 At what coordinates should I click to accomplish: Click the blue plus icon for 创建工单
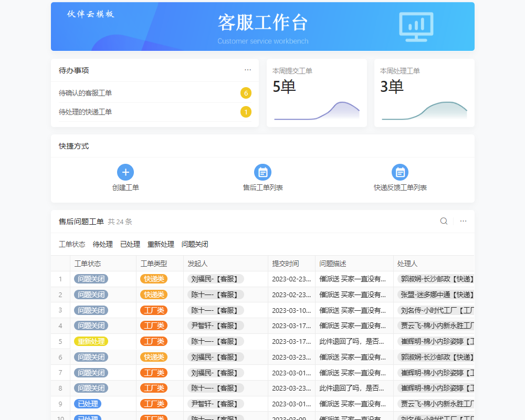point(125,172)
